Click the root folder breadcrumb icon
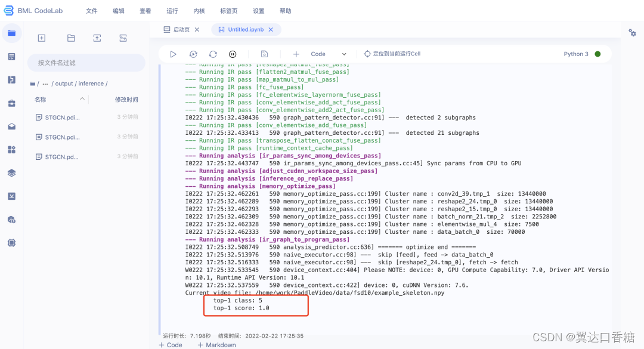 32,84
